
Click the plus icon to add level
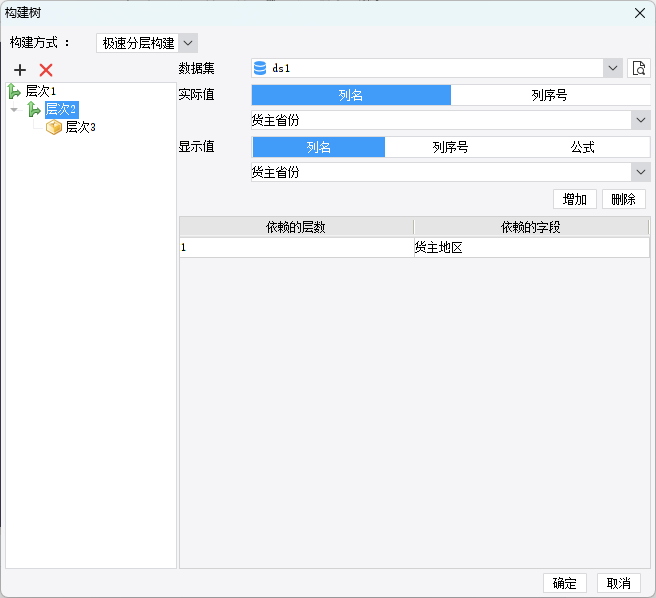point(20,70)
